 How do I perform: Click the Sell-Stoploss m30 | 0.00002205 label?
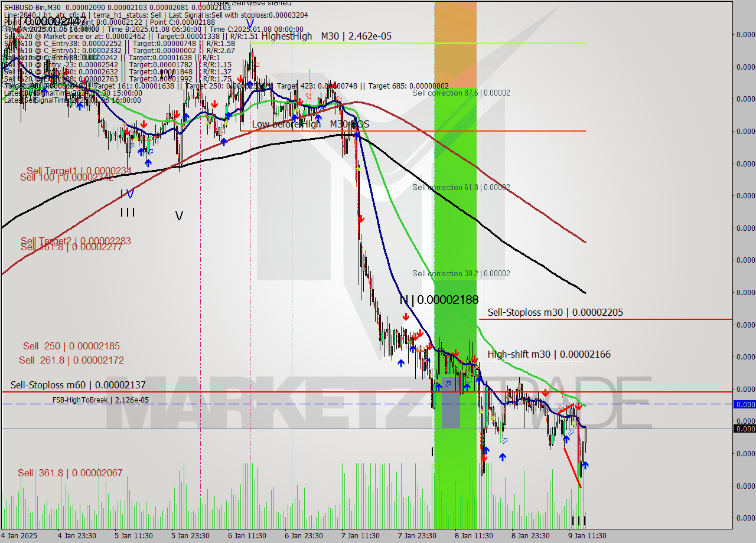point(555,312)
